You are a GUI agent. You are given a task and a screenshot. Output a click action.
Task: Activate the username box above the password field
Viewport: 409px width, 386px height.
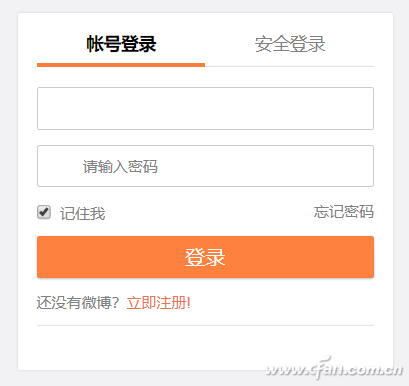pos(205,108)
